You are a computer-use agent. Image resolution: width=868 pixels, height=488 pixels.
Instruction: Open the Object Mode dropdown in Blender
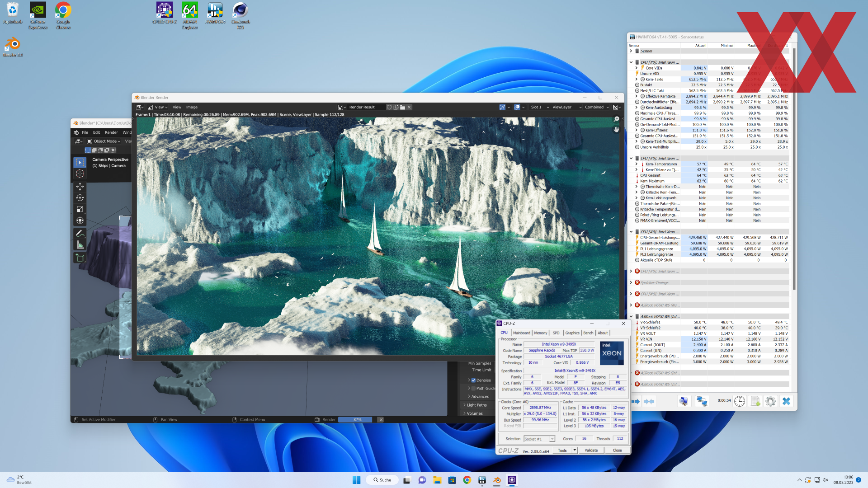104,141
